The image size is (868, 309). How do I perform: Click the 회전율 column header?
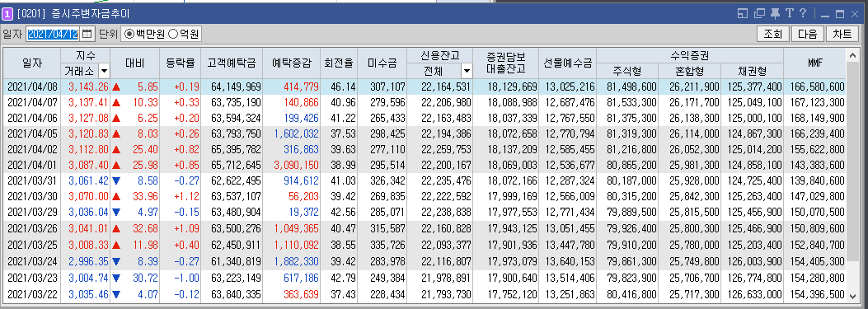[339, 63]
